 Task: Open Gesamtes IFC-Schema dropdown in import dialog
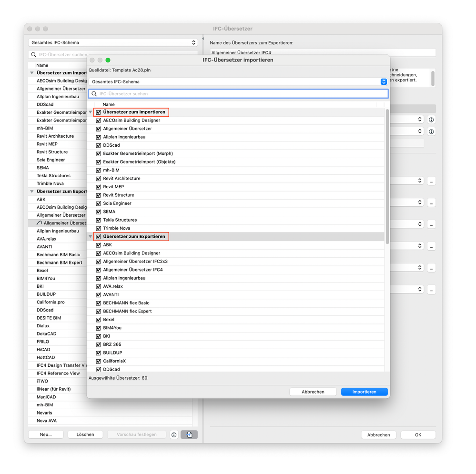click(238, 81)
